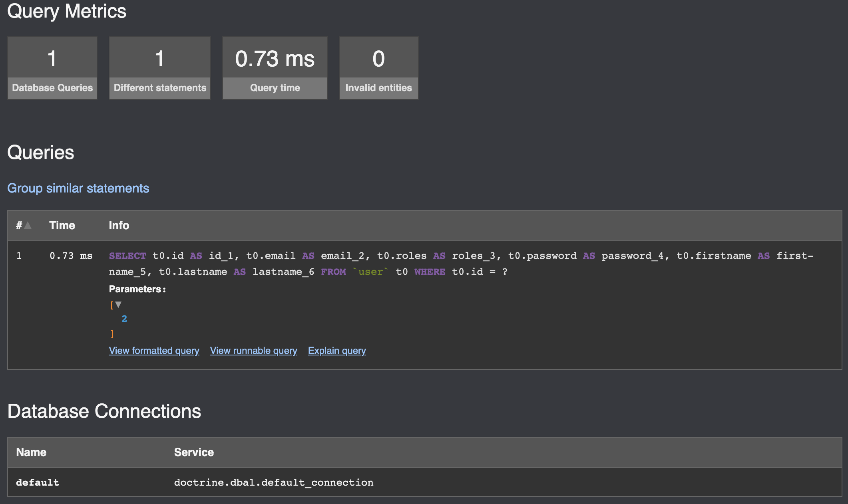Click the `user` table name in query
The image size is (848, 504).
pos(370,272)
